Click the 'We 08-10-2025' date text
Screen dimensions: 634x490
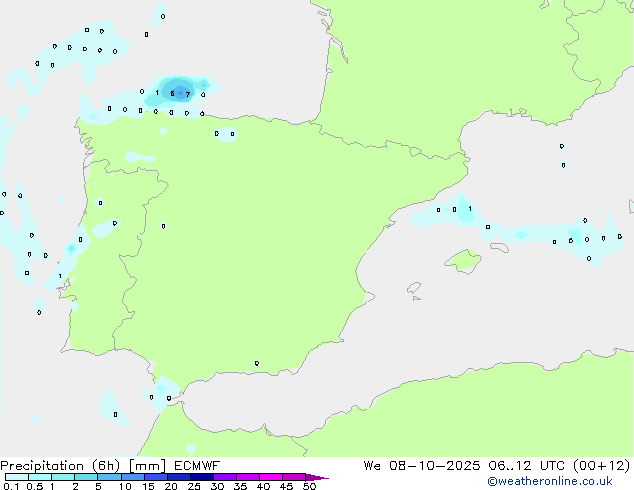point(422,466)
